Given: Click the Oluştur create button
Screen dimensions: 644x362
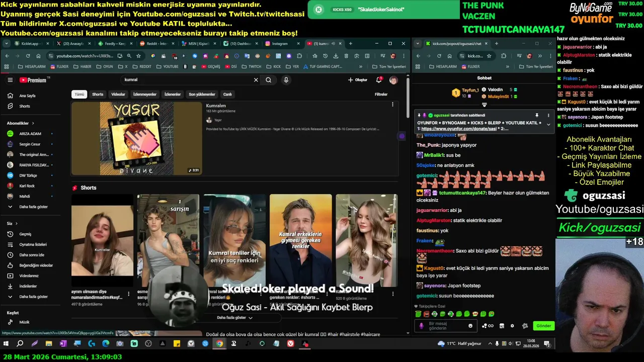Looking at the screenshot, I should click(x=358, y=80).
